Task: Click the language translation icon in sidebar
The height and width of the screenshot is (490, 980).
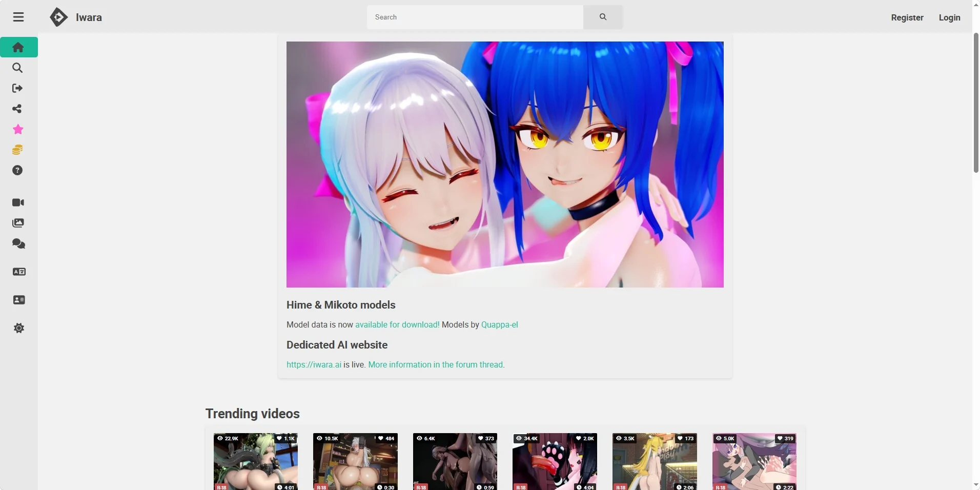Action: pos(19,272)
